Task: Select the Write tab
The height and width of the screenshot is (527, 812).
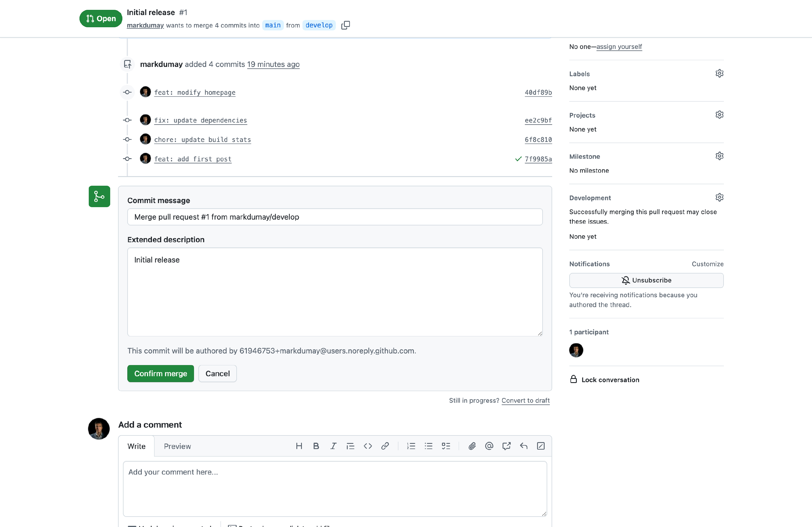Action: [x=136, y=446]
